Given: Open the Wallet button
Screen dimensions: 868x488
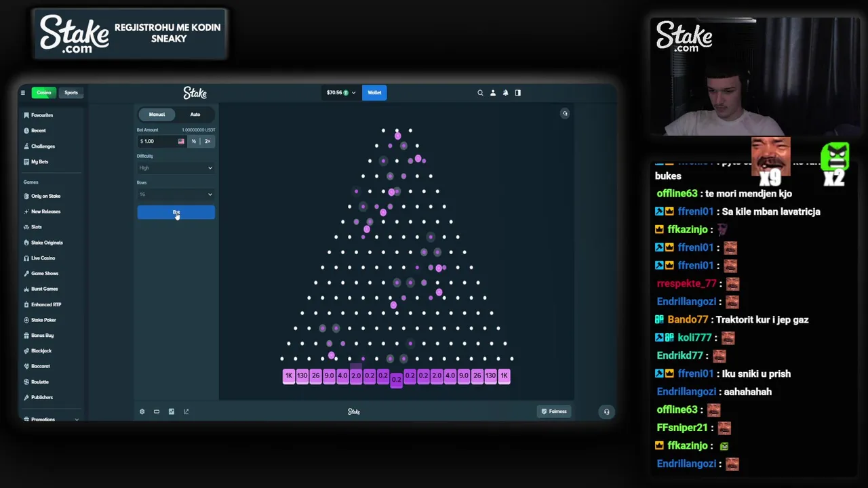Looking at the screenshot, I should click(x=374, y=93).
